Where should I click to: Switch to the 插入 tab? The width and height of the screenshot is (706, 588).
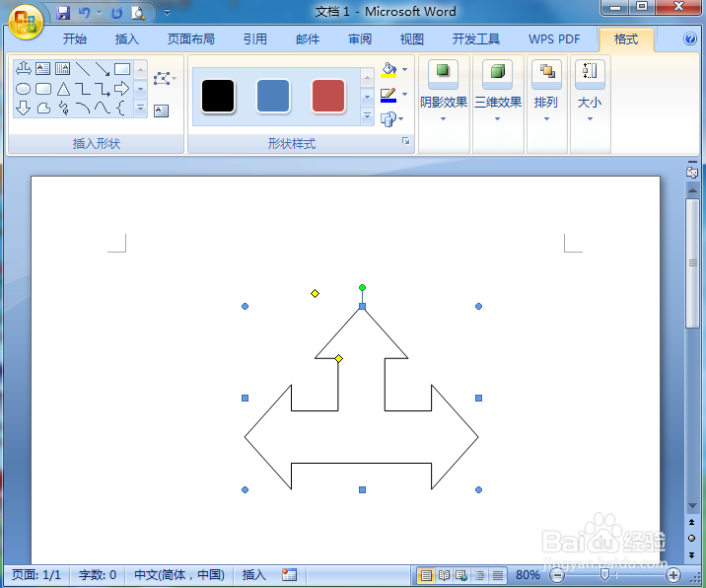click(x=127, y=39)
